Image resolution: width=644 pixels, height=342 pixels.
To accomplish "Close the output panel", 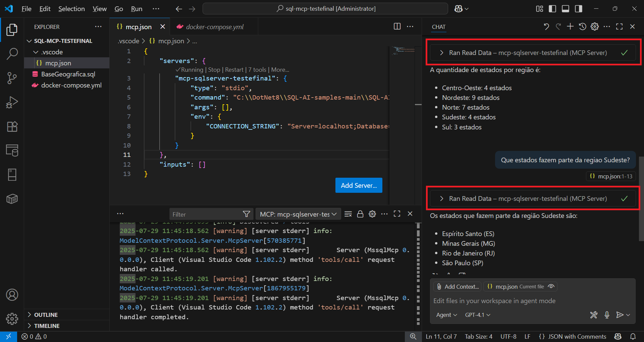I will [x=410, y=214].
